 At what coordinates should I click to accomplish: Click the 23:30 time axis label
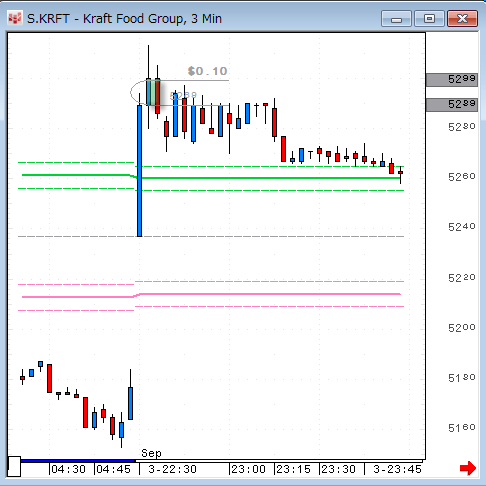coord(338,469)
